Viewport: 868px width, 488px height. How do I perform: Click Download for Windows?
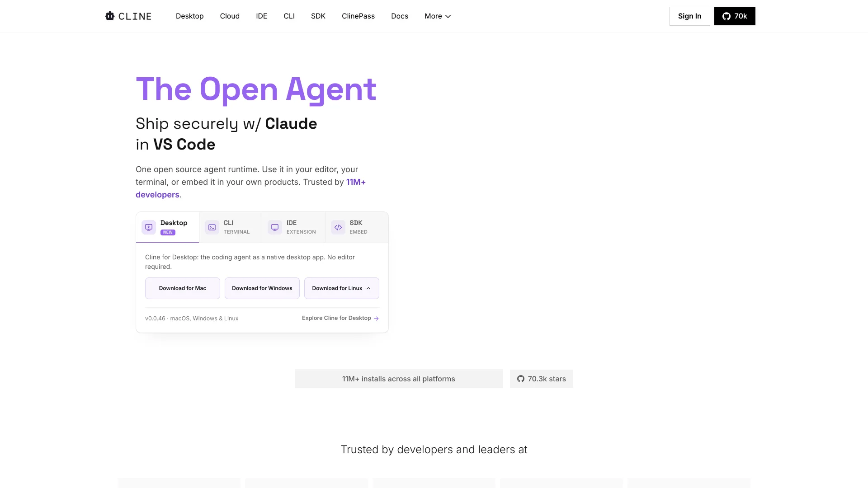(262, 288)
